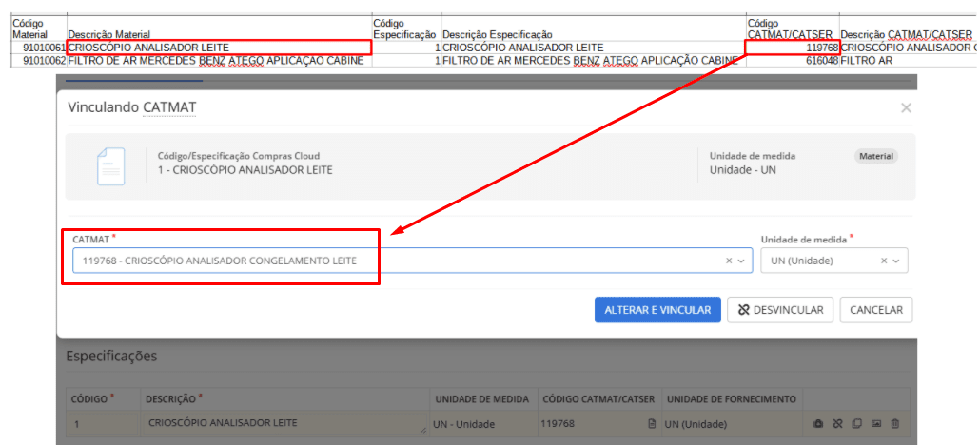Image resolution: width=980 pixels, height=445 pixels.
Task: Click the Código field containing 1
Action: point(103,424)
